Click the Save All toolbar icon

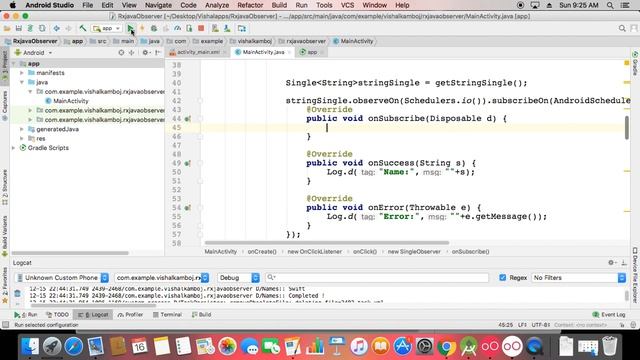click(x=18, y=28)
